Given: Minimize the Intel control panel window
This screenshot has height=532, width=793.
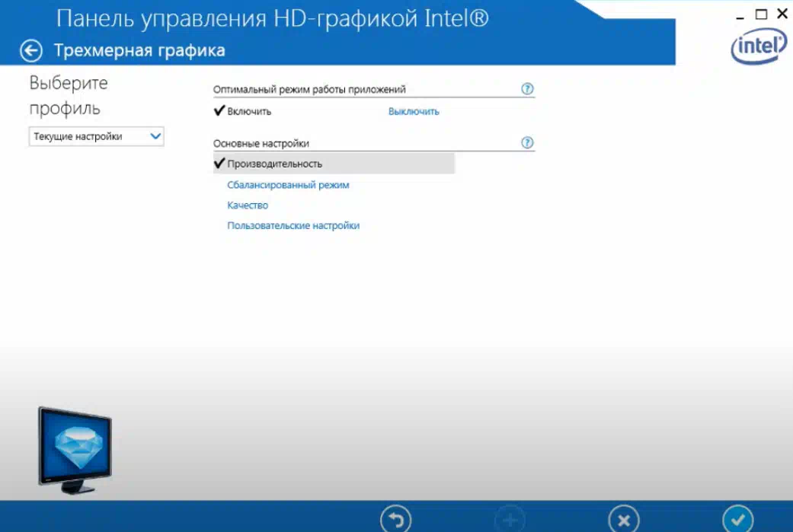Looking at the screenshot, I should tap(741, 15).
